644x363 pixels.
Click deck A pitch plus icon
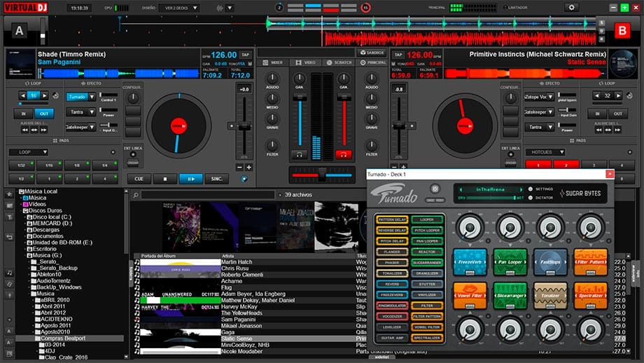[249, 167]
